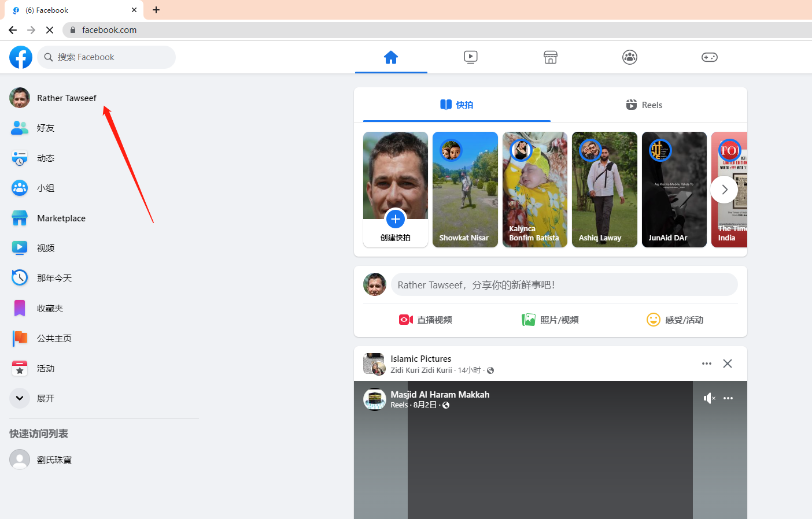The image size is (812, 519).
Task: Click the live video (直播视频) camera icon
Action: (406, 320)
